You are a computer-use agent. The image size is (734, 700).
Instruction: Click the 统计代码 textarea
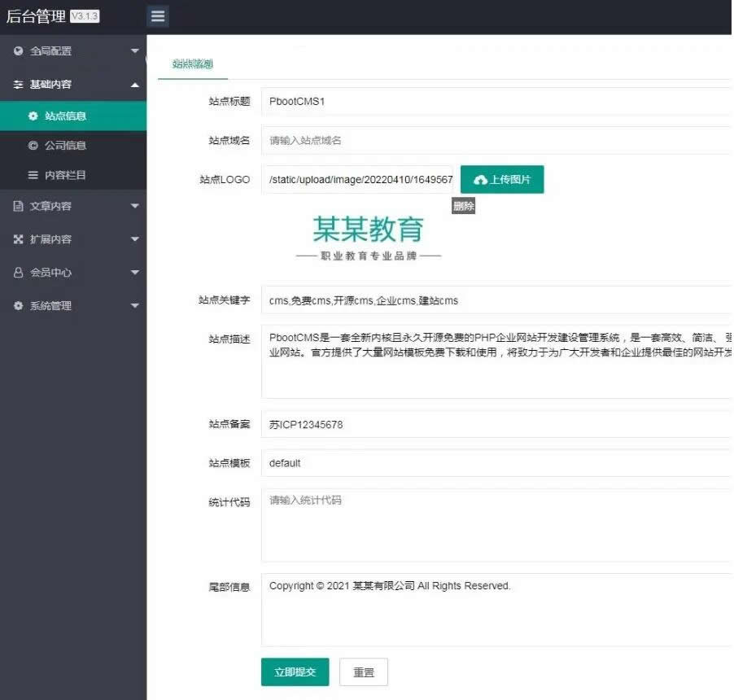(496, 525)
